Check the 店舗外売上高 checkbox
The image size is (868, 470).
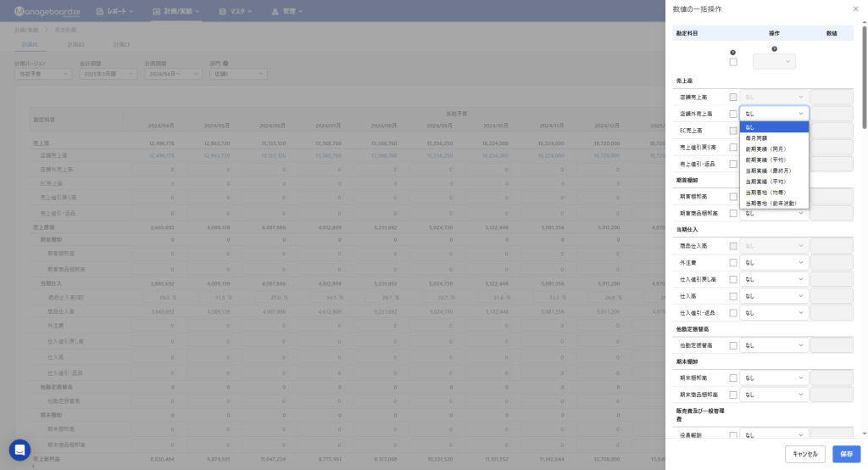click(733, 114)
